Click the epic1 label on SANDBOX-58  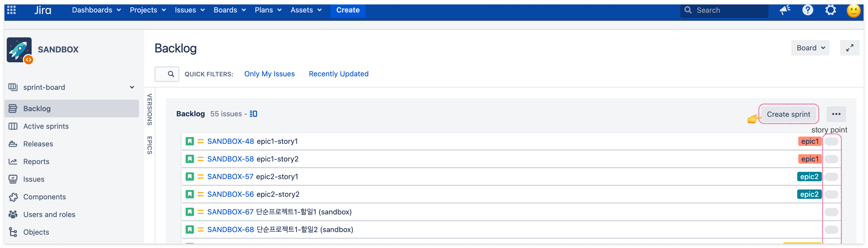coord(809,159)
